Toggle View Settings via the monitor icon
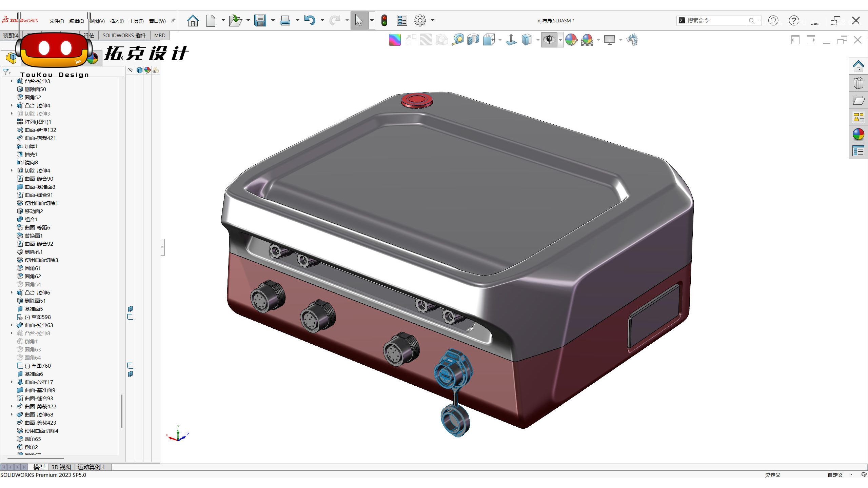Viewport: 868px width, 488px height. (610, 40)
